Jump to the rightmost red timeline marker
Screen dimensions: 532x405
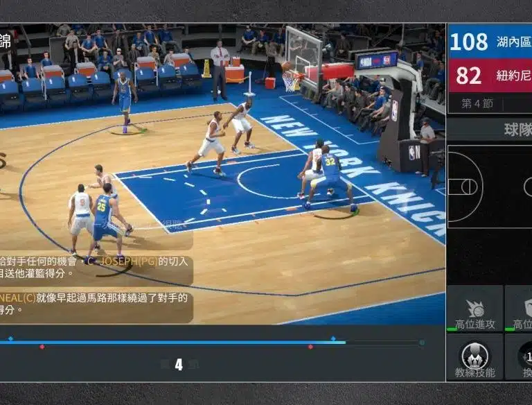[310, 346]
